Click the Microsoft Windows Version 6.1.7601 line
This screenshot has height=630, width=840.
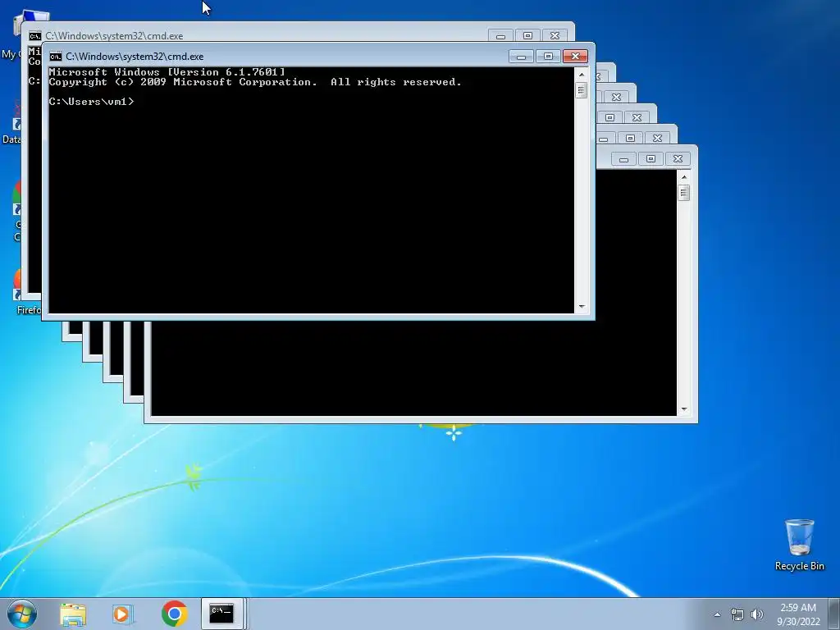[x=167, y=72]
